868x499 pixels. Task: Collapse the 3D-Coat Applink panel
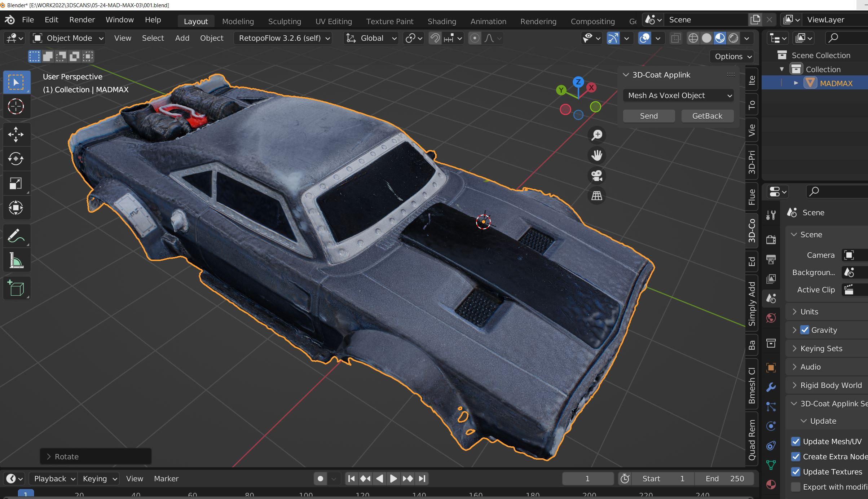click(626, 75)
